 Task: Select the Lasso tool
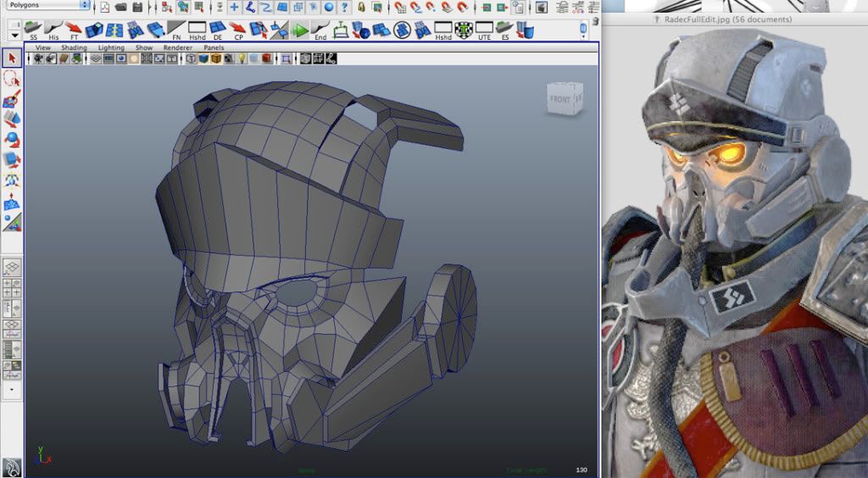(x=12, y=79)
